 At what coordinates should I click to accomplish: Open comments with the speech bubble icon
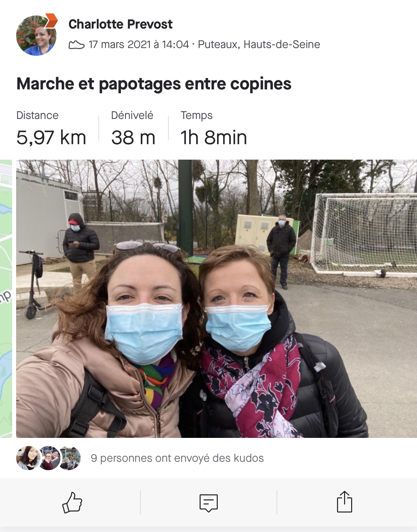(209, 503)
